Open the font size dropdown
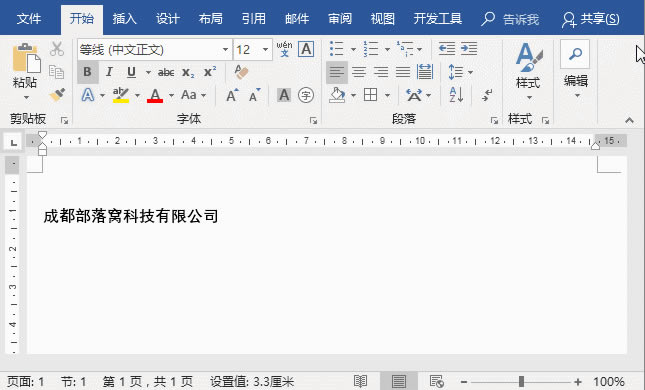This screenshot has width=645, height=390. (x=266, y=50)
